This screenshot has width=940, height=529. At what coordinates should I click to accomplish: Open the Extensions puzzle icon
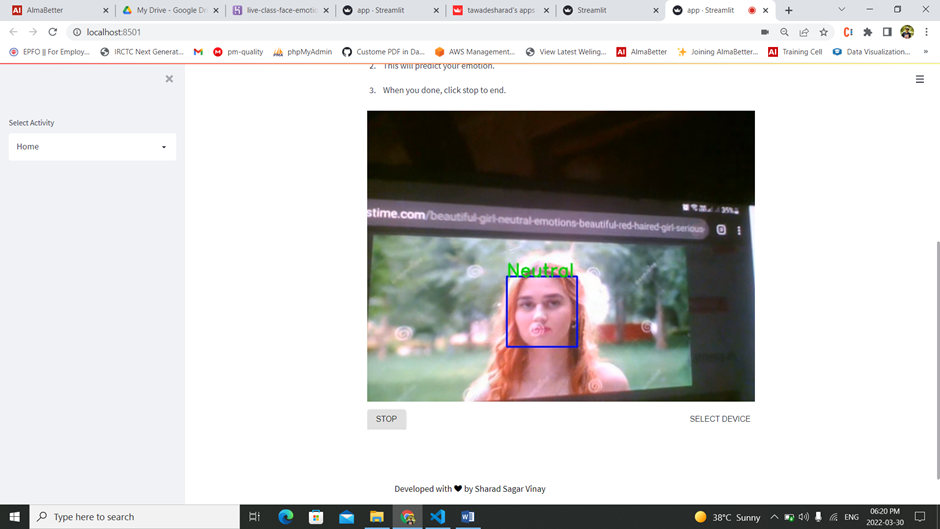tap(867, 32)
